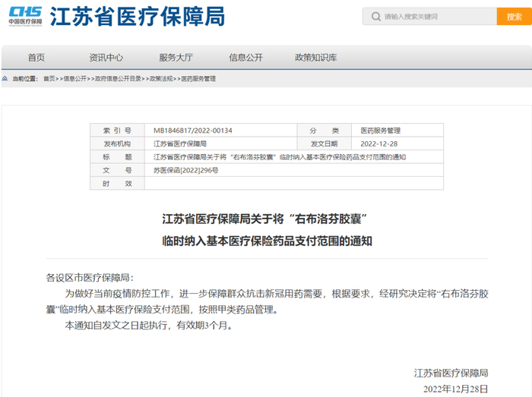This screenshot has height=397, width=532.
Task: Click the 发文日期 label cell
Action: click(324, 143)
